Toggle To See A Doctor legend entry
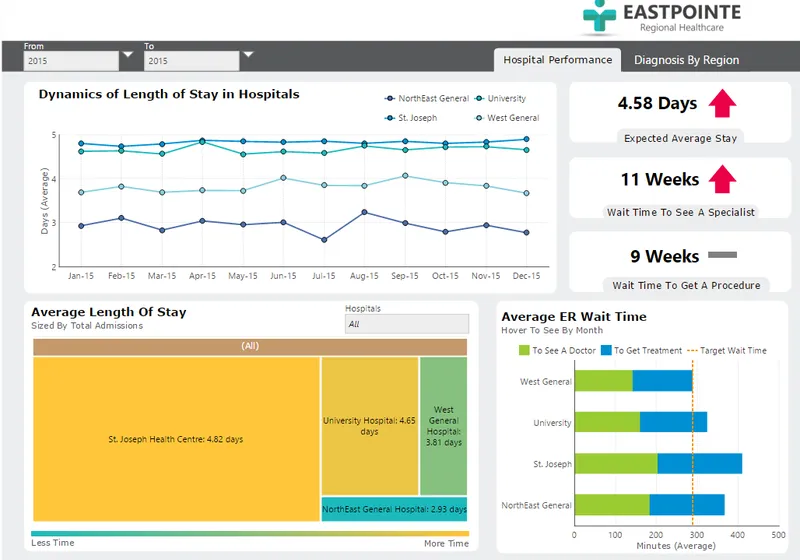The image size is (800, 560). [557, 350]
